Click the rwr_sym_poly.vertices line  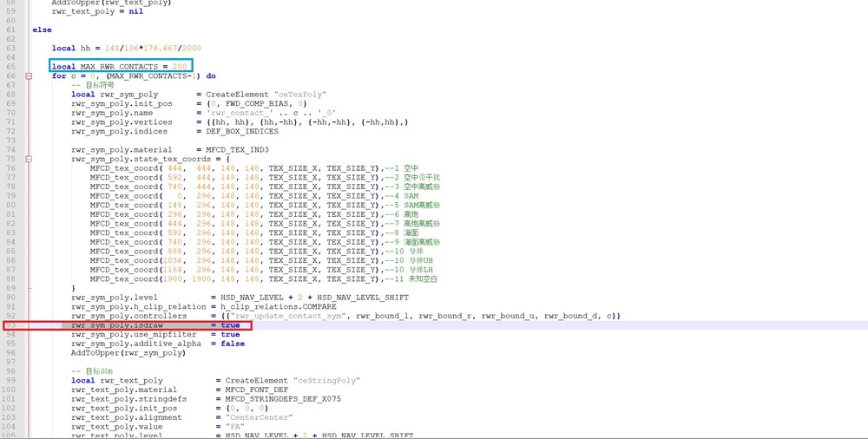tap(240, 121)
